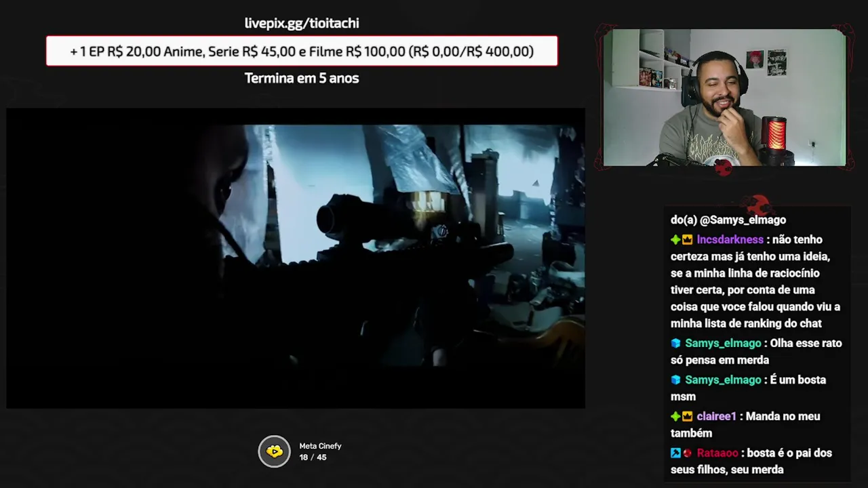Click the Rataaoo username in chat

(x=717, y=453)
